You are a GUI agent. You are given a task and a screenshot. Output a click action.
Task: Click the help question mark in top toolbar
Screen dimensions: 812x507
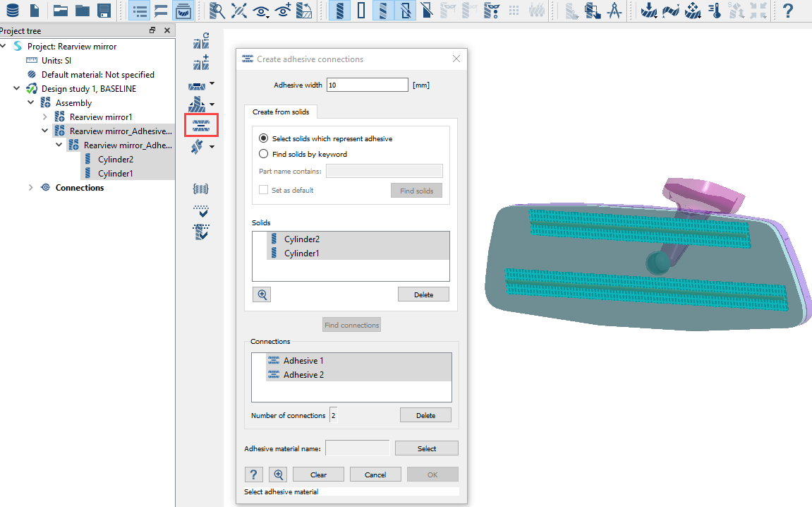pos(788,11)
